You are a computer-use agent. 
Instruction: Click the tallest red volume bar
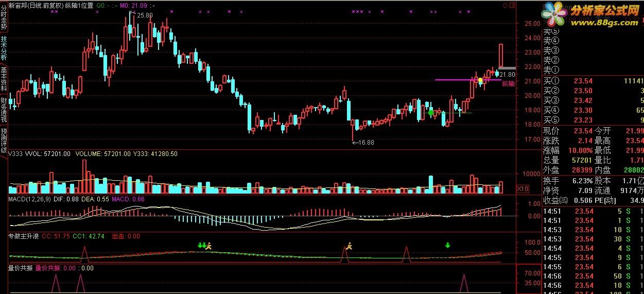(x=85, y=177)
